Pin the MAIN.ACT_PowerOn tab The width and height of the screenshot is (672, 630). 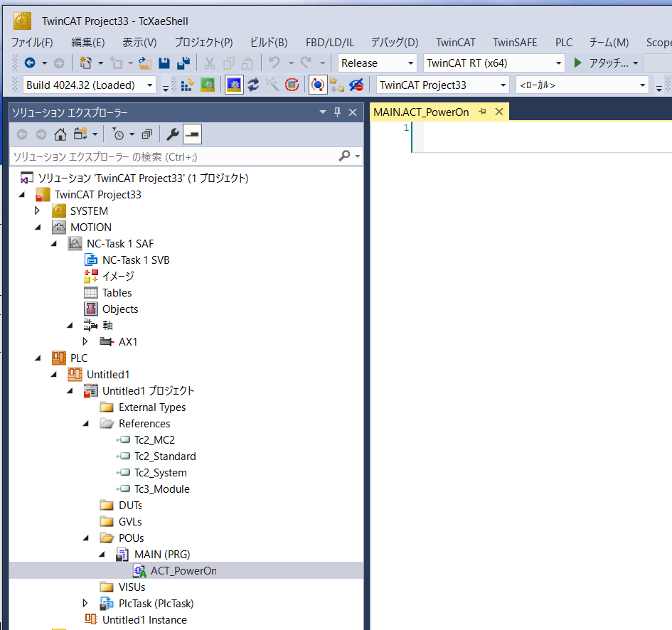point(483,112)
